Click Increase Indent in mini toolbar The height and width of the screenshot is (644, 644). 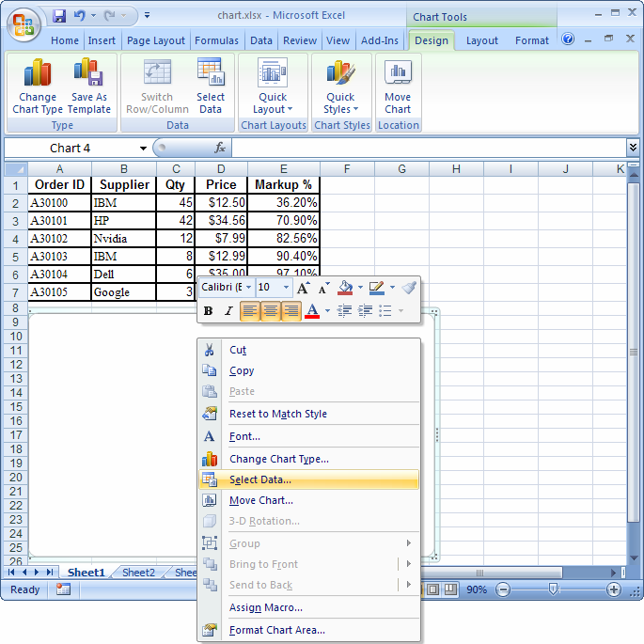click(x=365, y=311)
